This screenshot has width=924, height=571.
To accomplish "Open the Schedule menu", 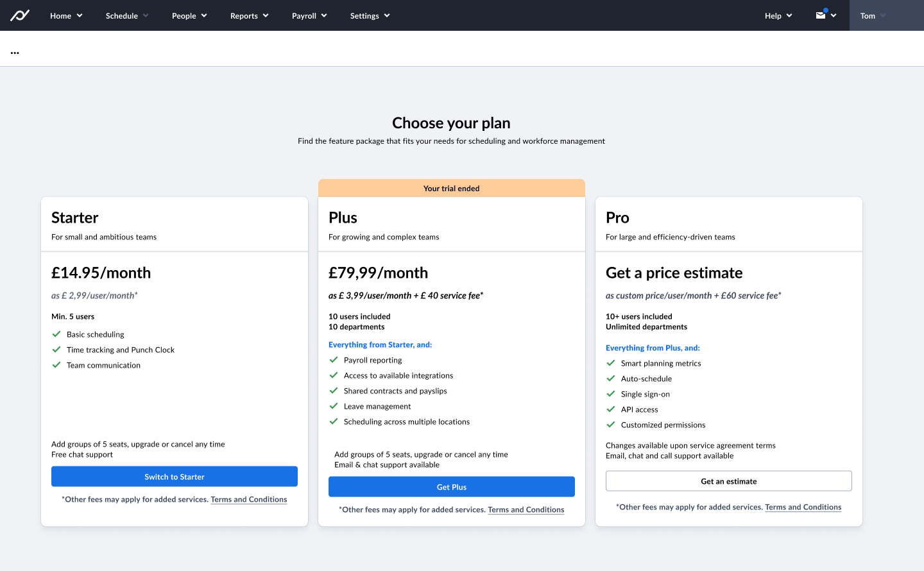I will (127, 15).
